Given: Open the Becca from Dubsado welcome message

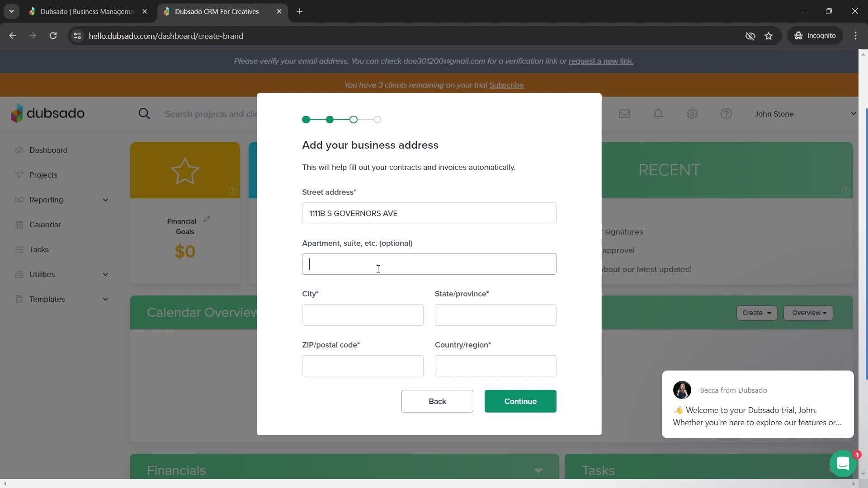Looking at the screenshot, I should (x=758, y=404).
